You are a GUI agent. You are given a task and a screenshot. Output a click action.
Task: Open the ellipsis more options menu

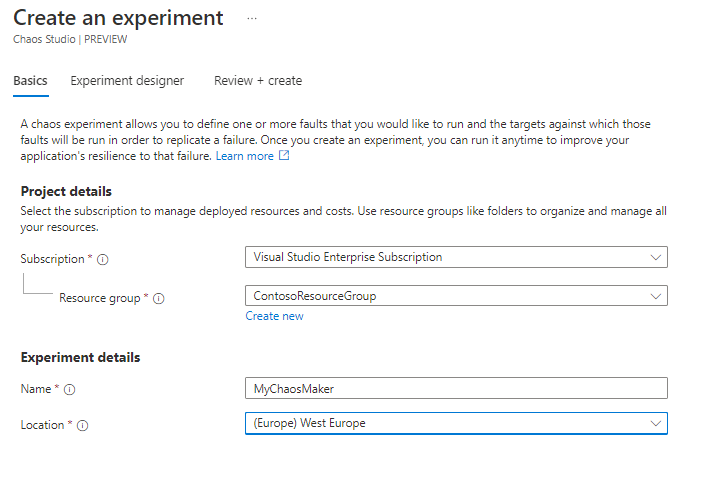pos(252,18)
